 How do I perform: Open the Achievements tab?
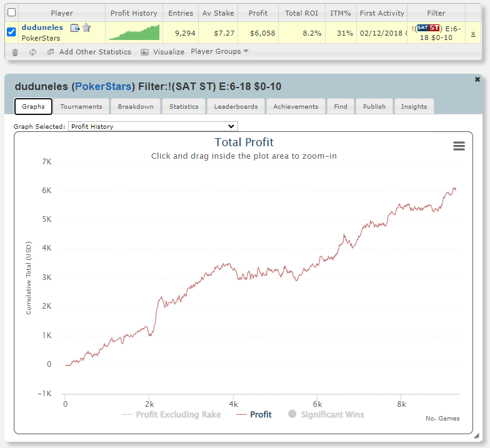(296, 106)
